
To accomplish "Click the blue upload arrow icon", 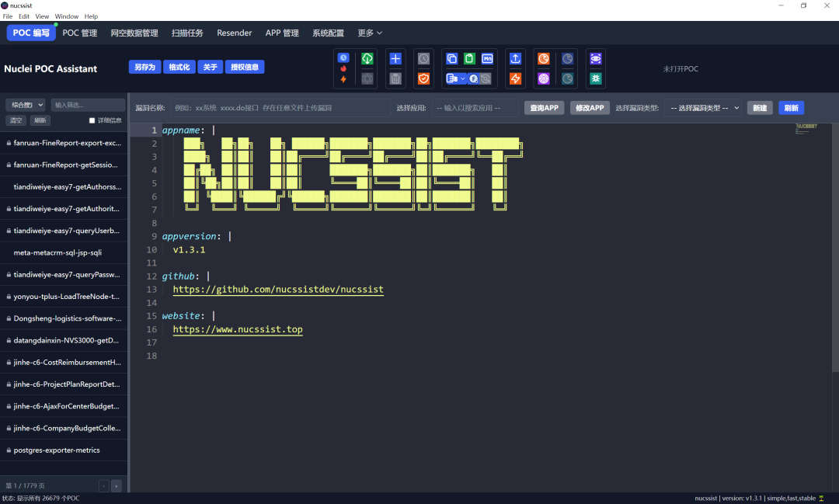I will [x=515, y=58].
